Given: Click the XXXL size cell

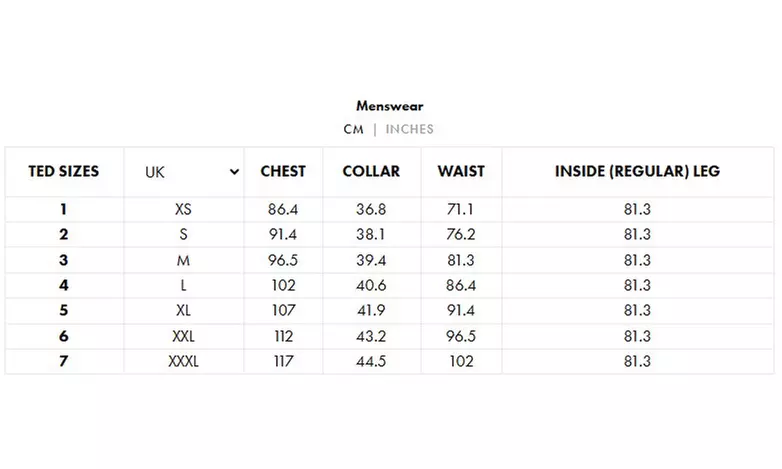Looking at the screenshot, I should coord(183,361).
